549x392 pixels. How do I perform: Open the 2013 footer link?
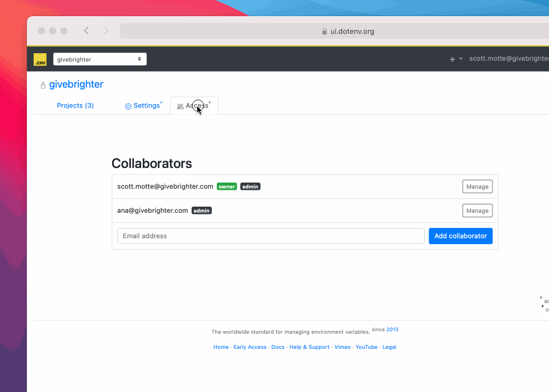(392, 329)
